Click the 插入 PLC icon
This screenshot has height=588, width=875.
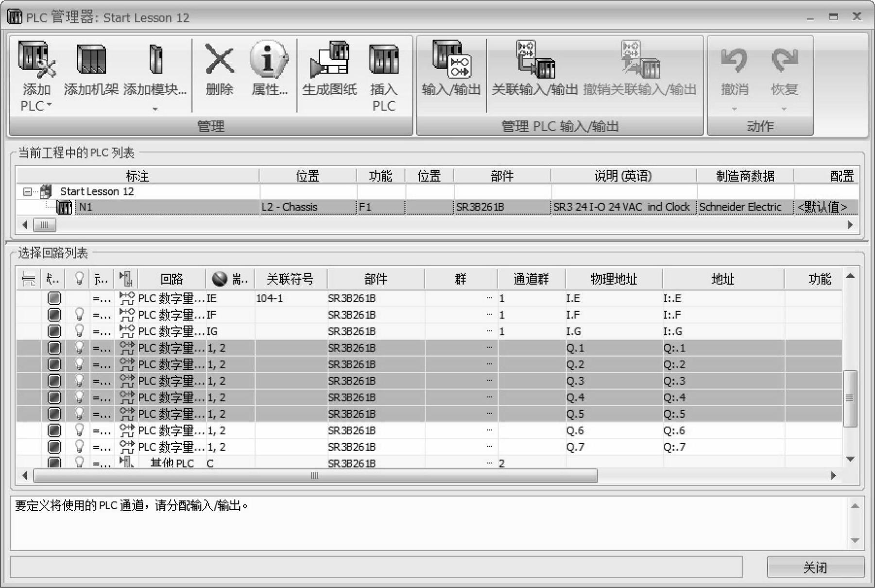384,59
